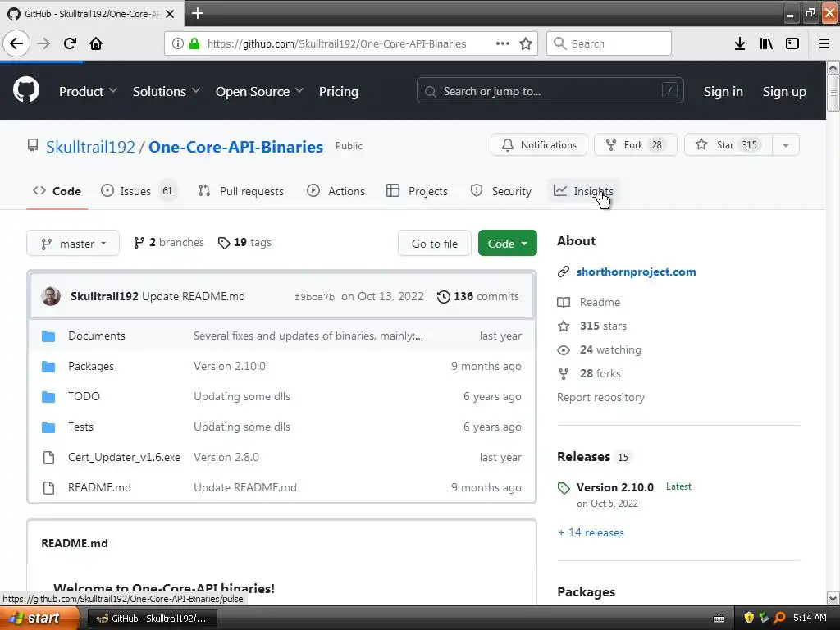This screenshot has width=840, height=630.
Task: Toggle the sidebar view icon
Action: click(792, 43)
